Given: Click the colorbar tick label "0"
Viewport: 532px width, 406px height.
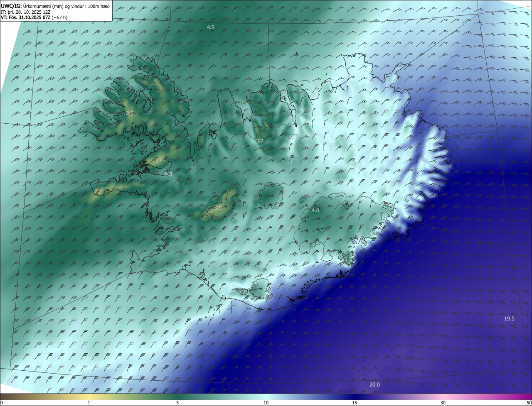Looking at the screenshot, I should [2, 403].
